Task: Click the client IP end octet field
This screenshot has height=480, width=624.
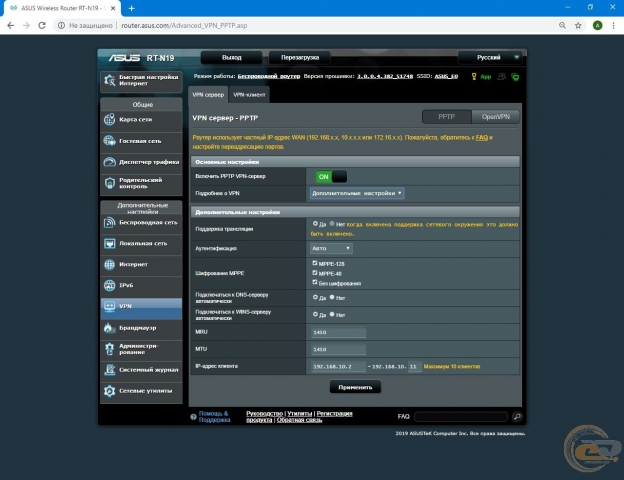Action: (x=414, y=366)
